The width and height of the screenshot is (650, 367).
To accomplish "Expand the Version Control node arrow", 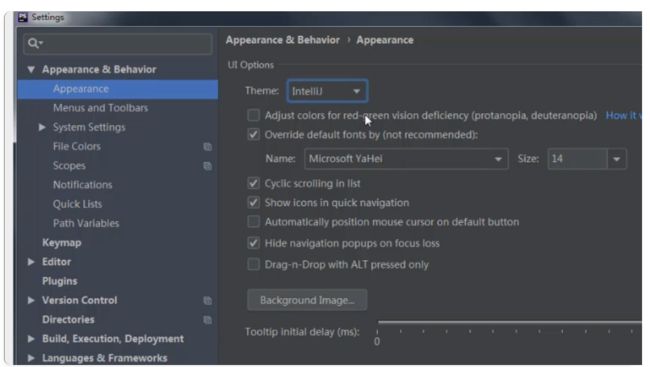I will click(x=31, y=300).
